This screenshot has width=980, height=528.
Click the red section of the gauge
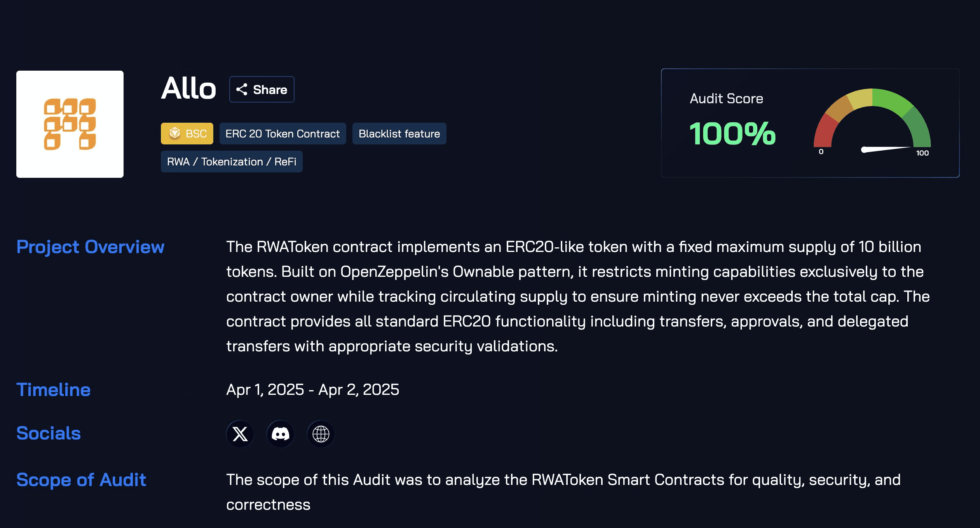(823, 133)
